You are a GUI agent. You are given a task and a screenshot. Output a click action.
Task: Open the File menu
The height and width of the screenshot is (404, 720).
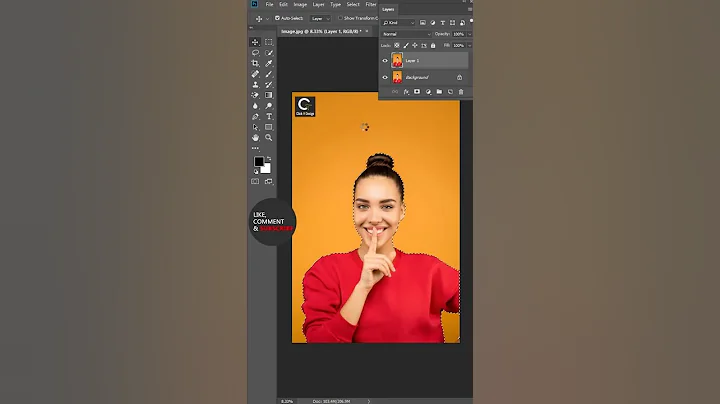click(269, 4)
